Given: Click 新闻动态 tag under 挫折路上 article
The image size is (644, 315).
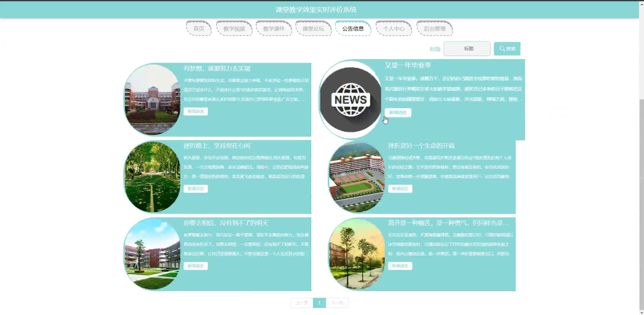Looking at the screenshot, I should click(x=196, y=189).
